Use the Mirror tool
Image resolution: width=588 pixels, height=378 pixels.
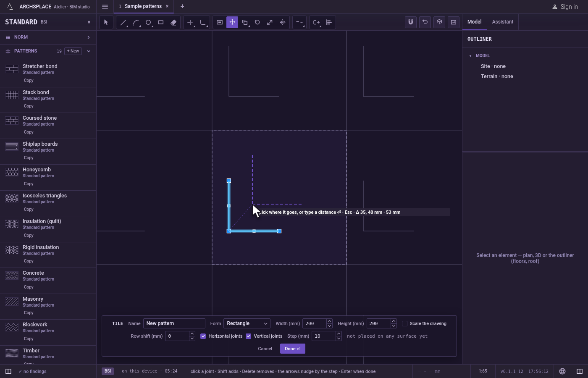pos(283,22)
